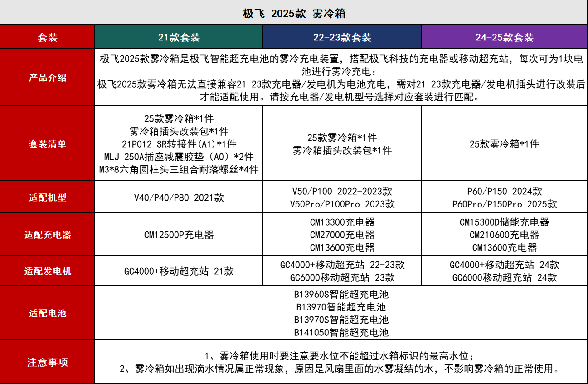The height and width of the screenshot is (384, 588).
Task: Click "B13960S智能超充电池"
Action: (341, 295)
